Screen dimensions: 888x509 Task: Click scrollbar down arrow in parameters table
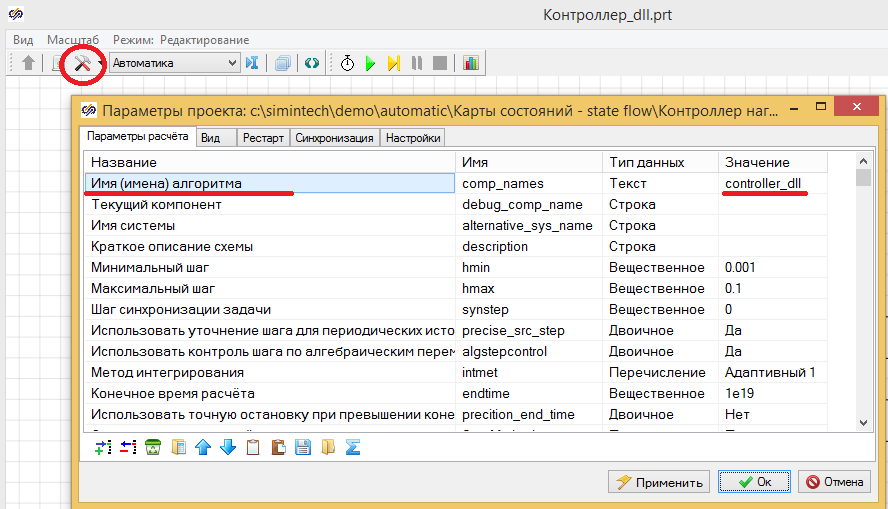pyautogui.click(x=863, y=422)
